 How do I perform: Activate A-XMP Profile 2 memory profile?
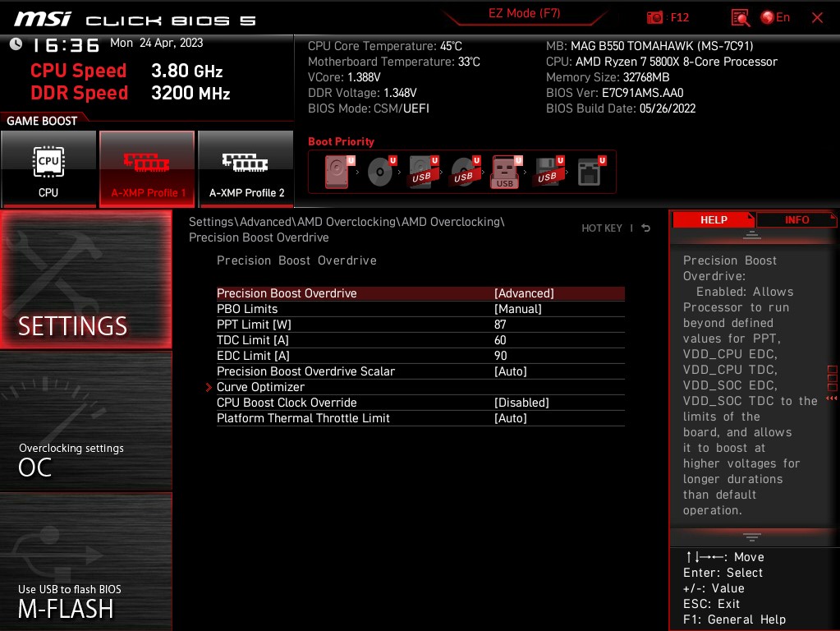(246, 168)
